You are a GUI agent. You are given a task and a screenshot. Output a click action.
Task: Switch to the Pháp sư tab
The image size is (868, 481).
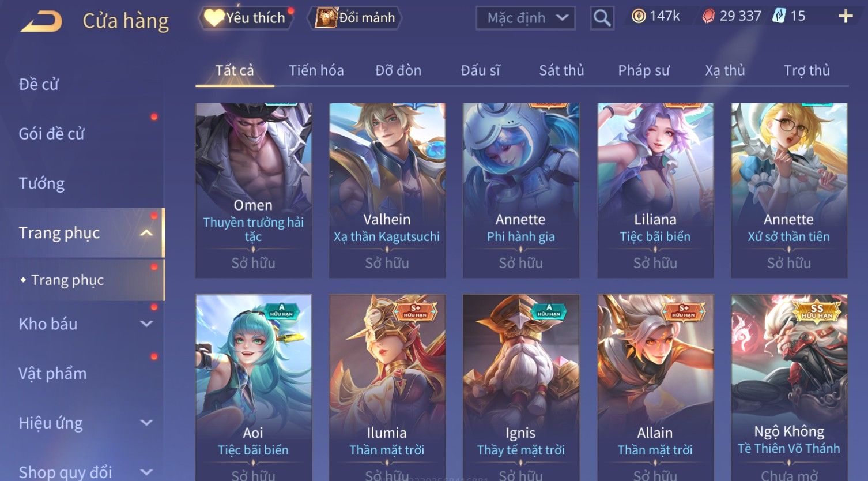(644, 70)
